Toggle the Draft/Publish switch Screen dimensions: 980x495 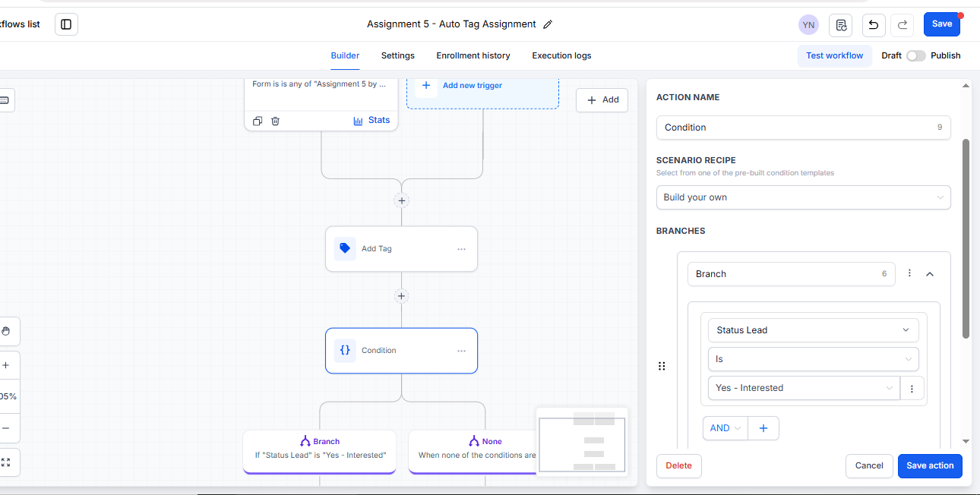(x=915, y=55)
